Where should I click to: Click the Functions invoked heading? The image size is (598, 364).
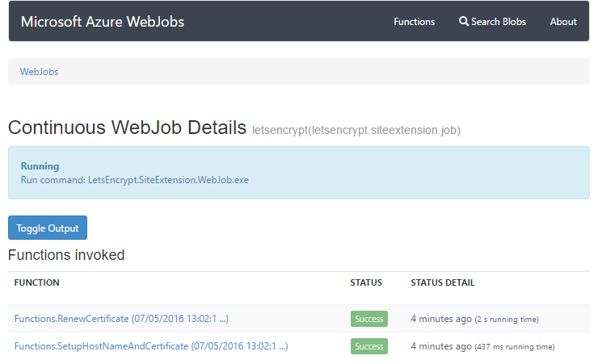click(x=66, y=255)
